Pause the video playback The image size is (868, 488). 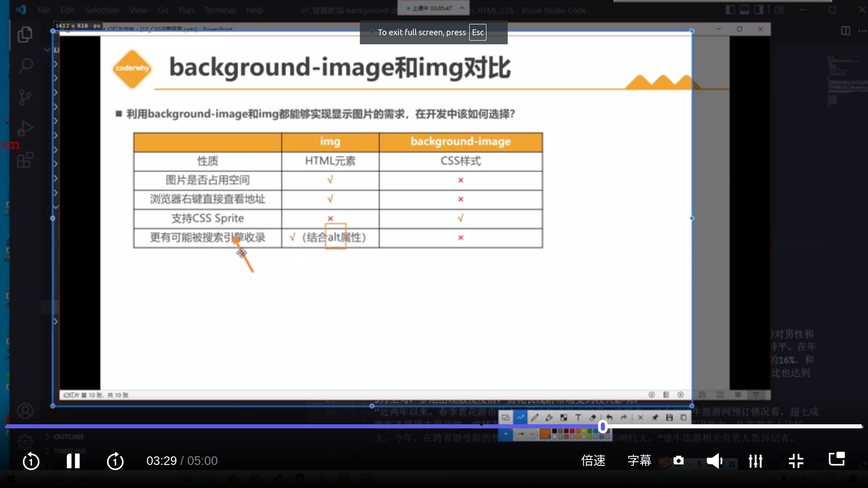click(x=73, y=461)
